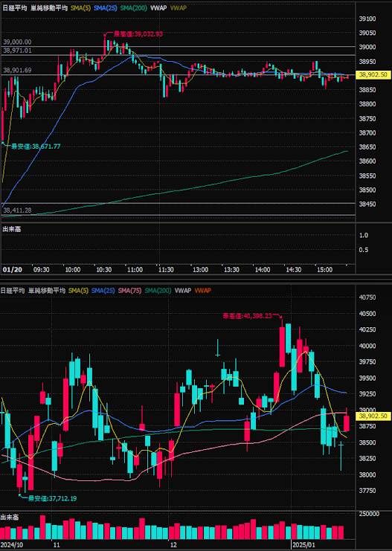Image resolution: width=392 pixels, height=551 pixels.
Task: Click the green SMA(200) legend in daily chart
Action: pos(158,291)
